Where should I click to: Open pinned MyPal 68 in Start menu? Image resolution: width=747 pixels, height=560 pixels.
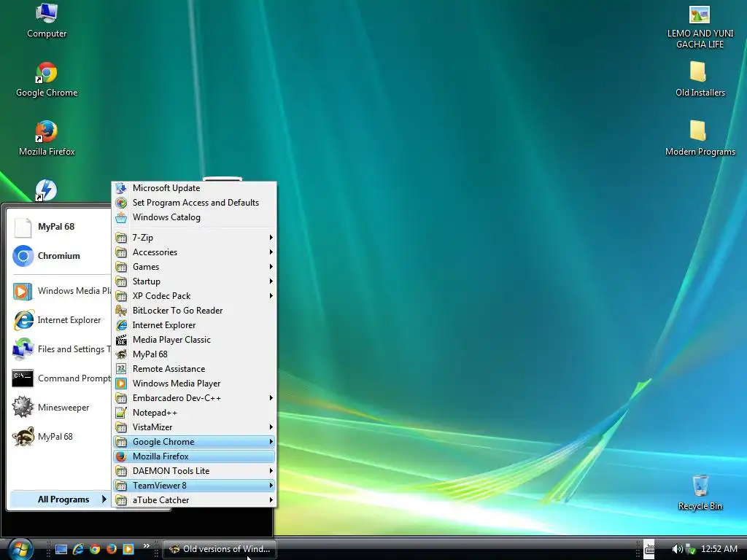coord(60,227)
